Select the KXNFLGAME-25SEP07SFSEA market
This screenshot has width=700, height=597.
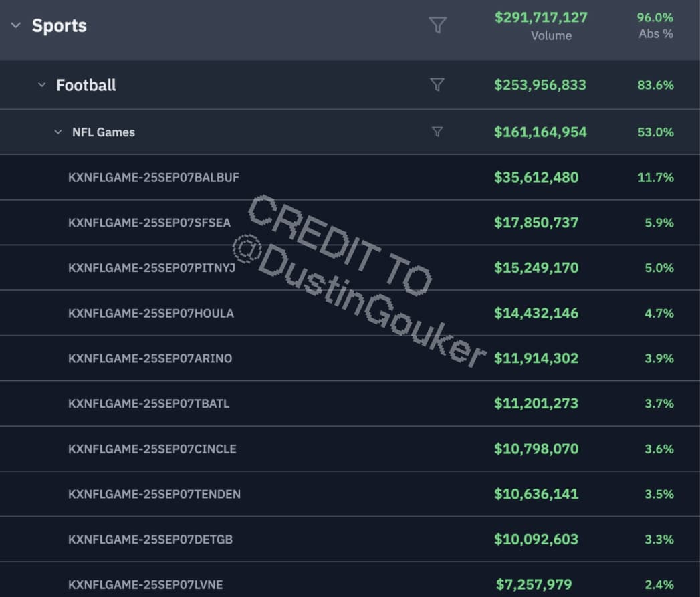pyautogui.click(x=150, y=223)
